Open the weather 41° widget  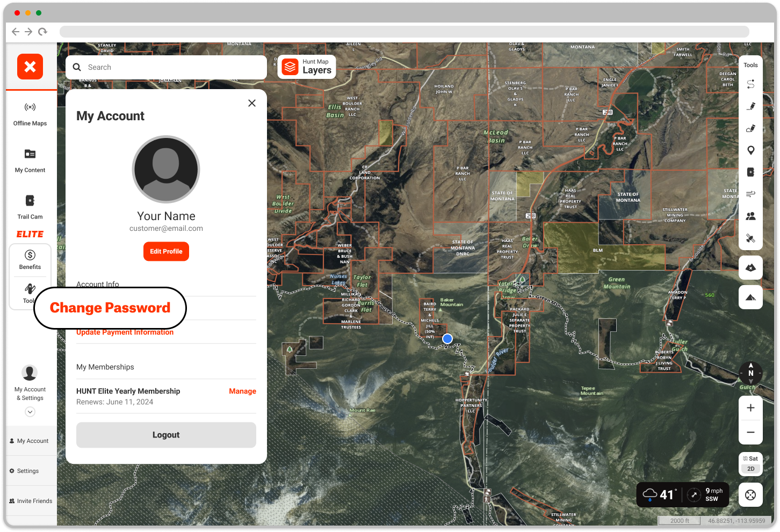(x=660, y=494)
